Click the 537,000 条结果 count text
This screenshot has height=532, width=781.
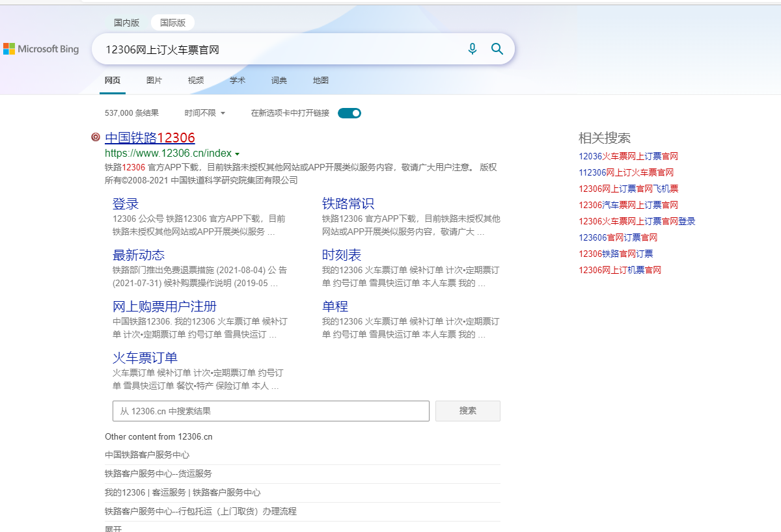(132, 113)
